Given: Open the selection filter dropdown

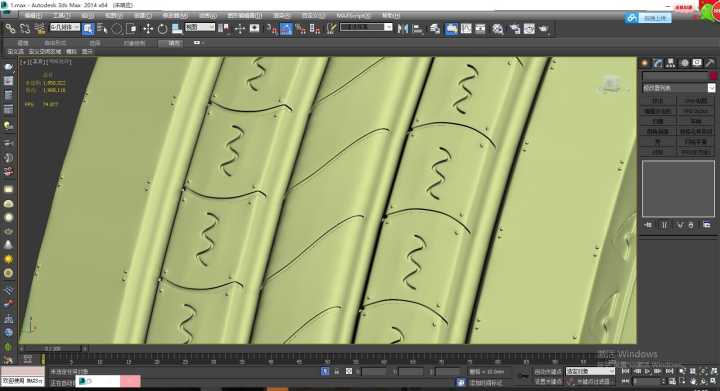Looking at the screenshot, I should [x=65, y=28].
